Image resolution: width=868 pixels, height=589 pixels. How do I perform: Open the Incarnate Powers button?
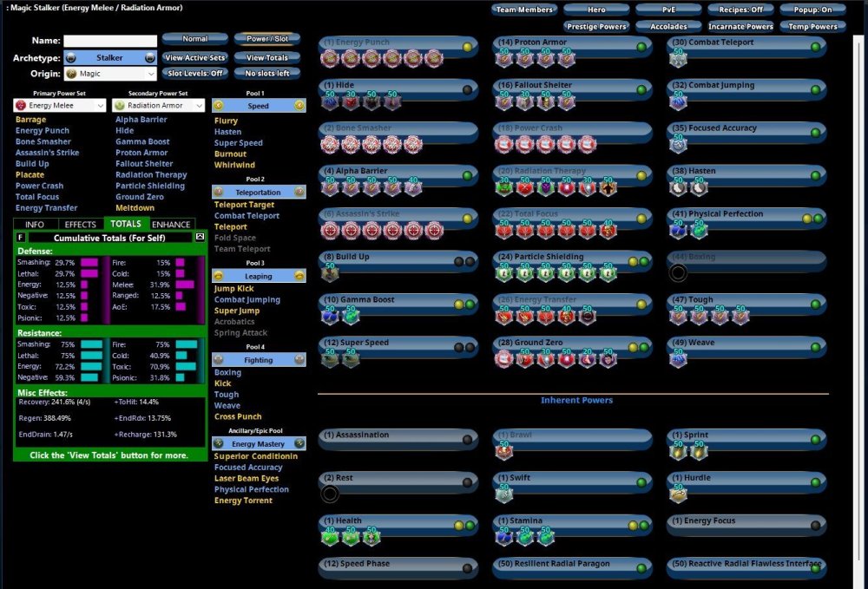click(x=740, y=27)
